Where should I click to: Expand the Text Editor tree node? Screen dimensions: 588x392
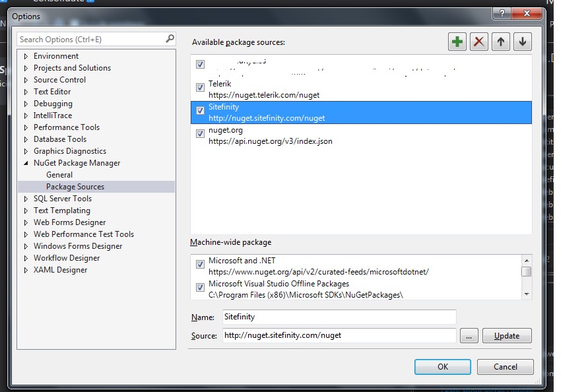26,92
